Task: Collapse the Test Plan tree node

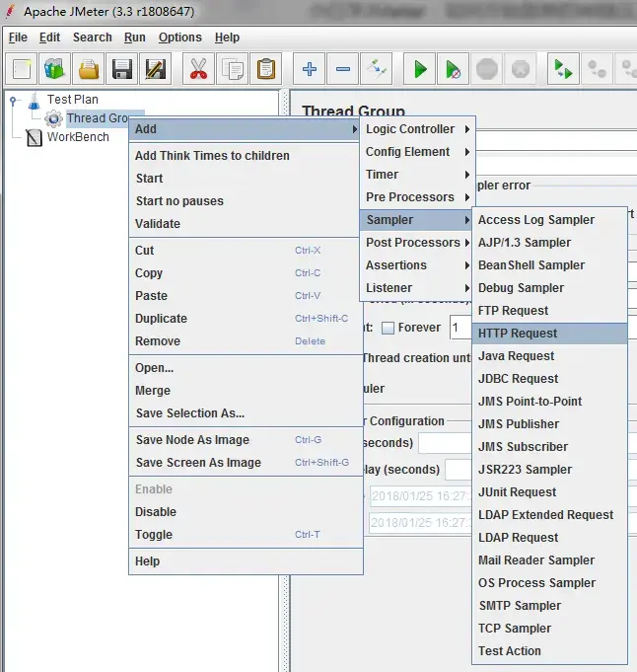Action: tap(13, 101)
